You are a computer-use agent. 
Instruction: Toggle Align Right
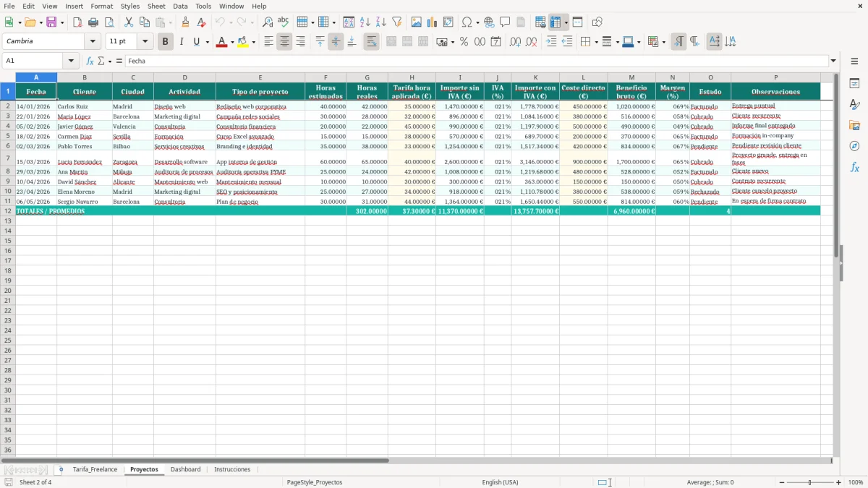[x=300, y=42]
